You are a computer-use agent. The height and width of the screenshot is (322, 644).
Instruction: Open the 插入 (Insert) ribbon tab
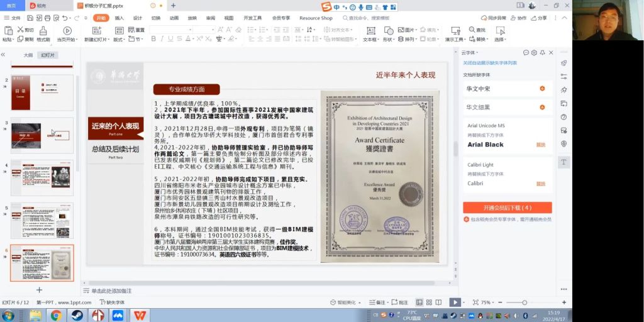click(x=119, y=18)
